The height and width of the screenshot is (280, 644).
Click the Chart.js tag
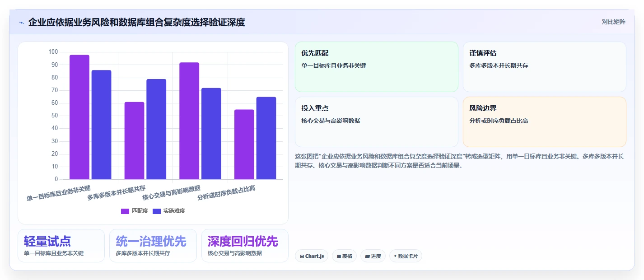(x=312, y=256)
